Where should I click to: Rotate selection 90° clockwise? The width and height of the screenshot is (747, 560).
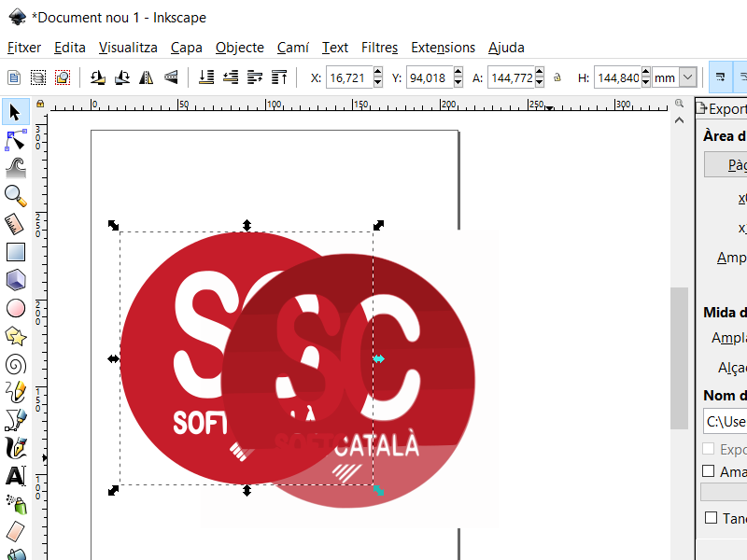[122, 77]
